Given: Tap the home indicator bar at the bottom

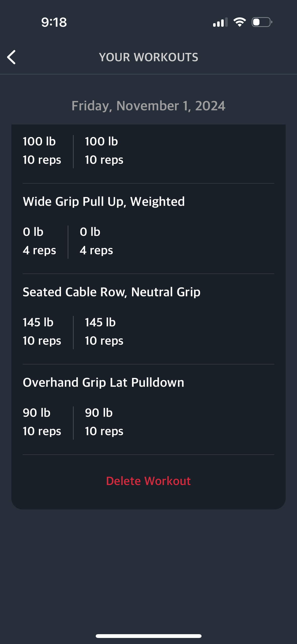Looking at the screenshot, I should (148, 636).
